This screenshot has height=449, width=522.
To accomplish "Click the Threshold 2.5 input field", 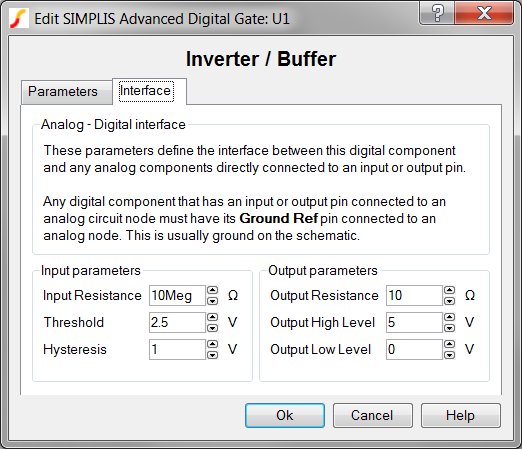I will [177, 322].
